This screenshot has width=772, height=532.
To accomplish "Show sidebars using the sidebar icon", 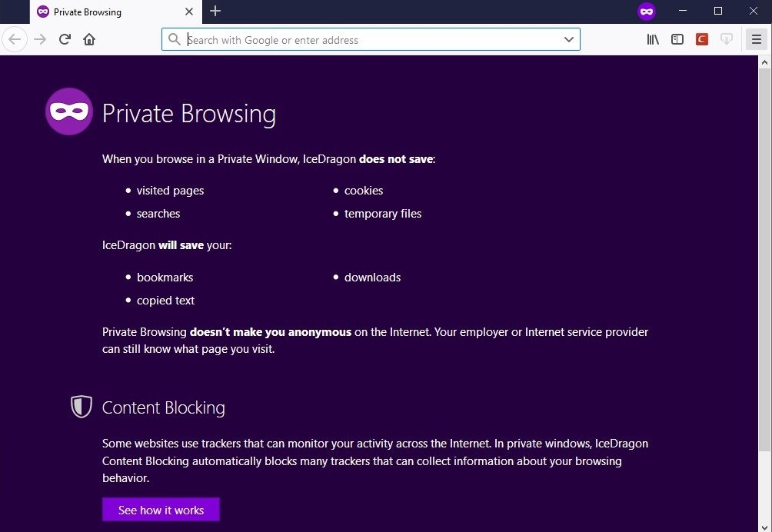I will click(677, 39).
